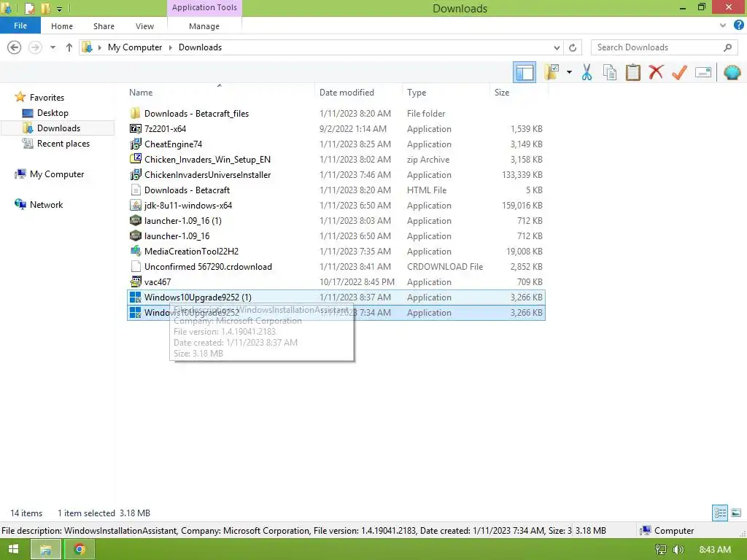Click My Computer in address bar
Image resolution: width=747 pixels, height=560 pixels.
[x=135, y=47]
